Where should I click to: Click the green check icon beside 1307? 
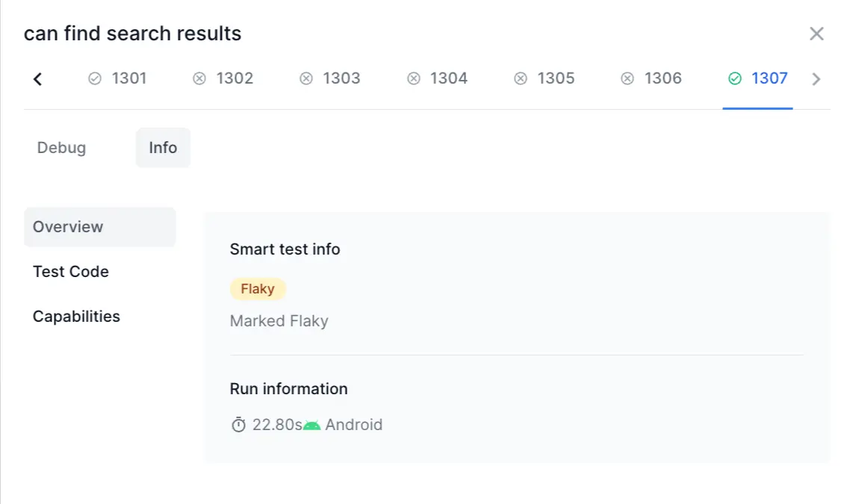click(x=735, y=78)
